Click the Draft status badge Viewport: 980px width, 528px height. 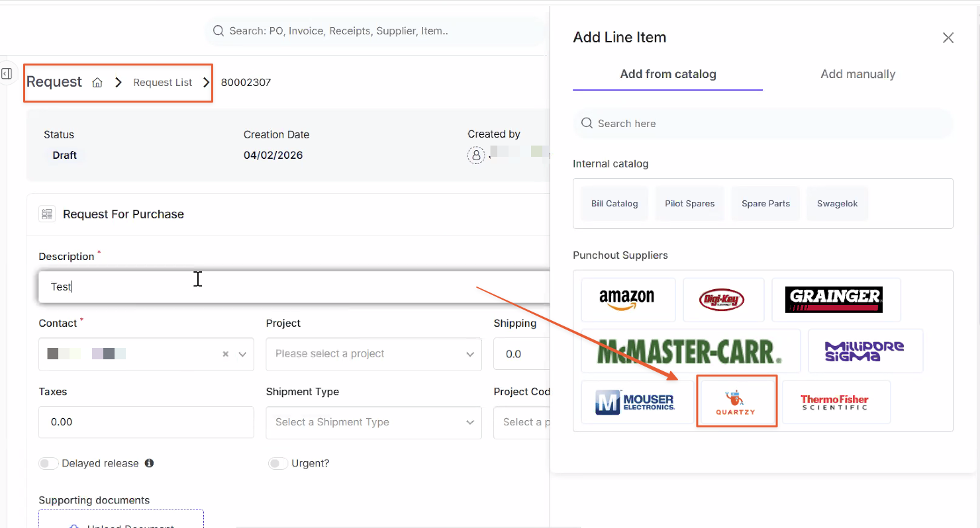click(65, 155)
